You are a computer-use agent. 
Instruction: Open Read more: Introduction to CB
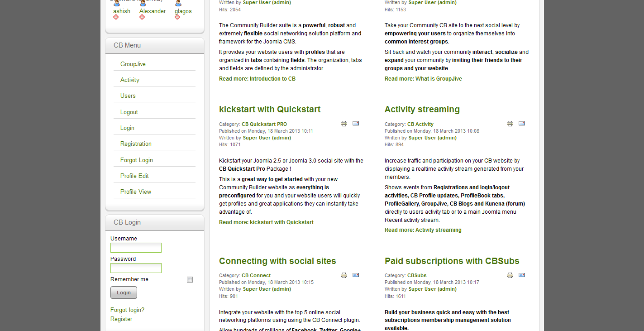pos(257,79)
